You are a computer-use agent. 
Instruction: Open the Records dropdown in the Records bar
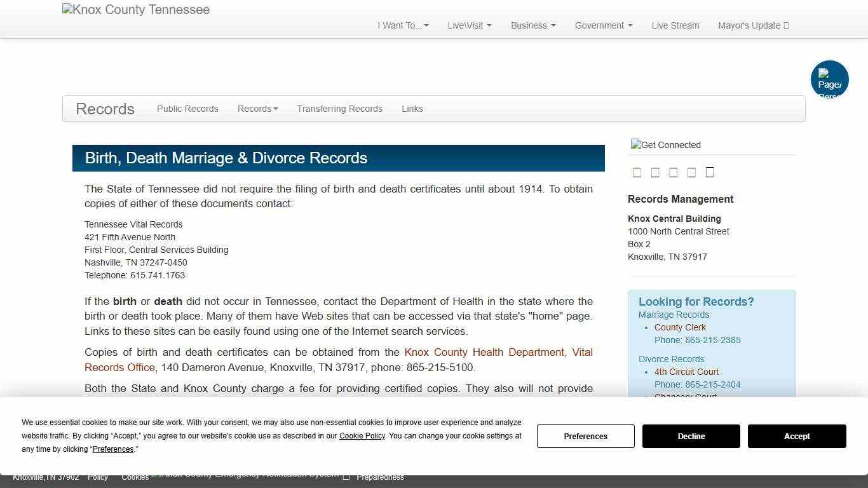[257, 109]
